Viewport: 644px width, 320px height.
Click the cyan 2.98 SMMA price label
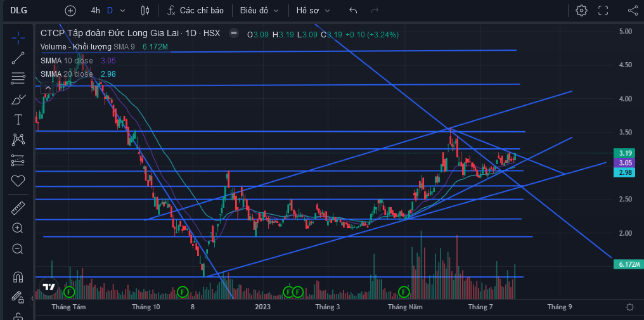pyautogui.click(x=624, y=172)
